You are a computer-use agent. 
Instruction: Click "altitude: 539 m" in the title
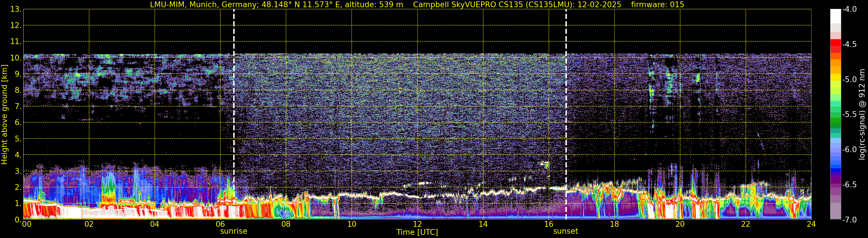point(374,4)
